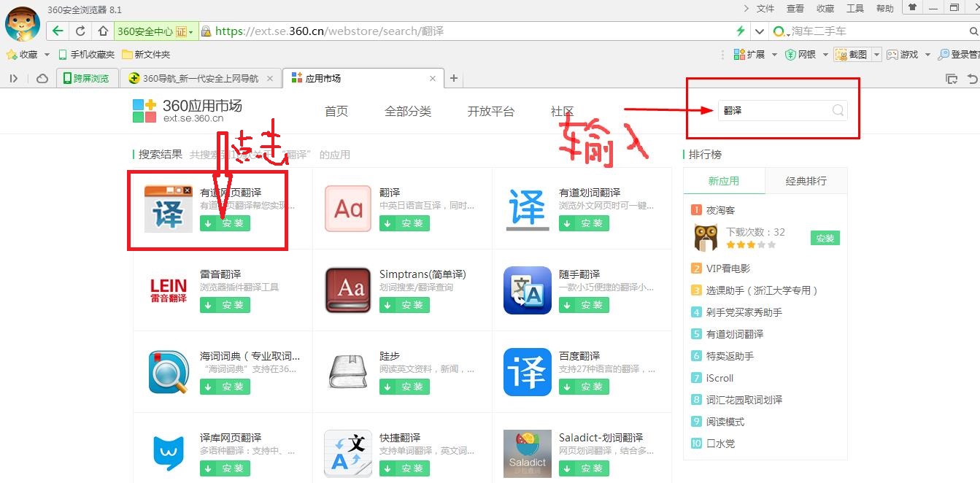
Task: Click the cloud sync icon beside the tabs
Action: [x=42, y=78]
